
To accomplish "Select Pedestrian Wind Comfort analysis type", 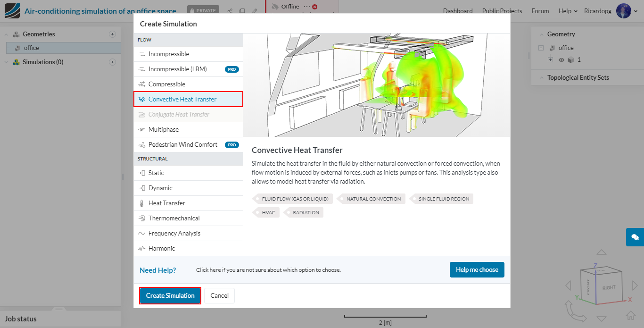I will coord(188,144).
